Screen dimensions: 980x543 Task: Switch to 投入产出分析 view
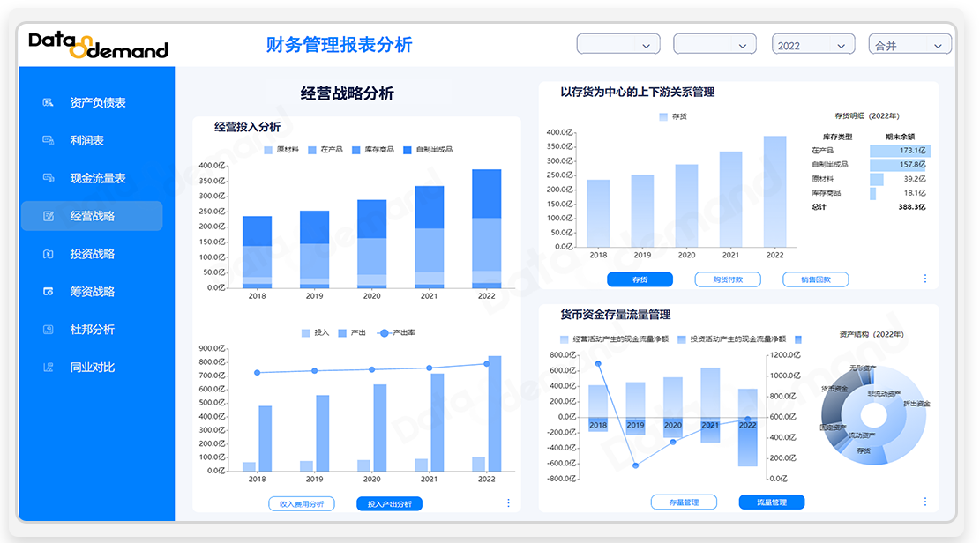point(389,503)
